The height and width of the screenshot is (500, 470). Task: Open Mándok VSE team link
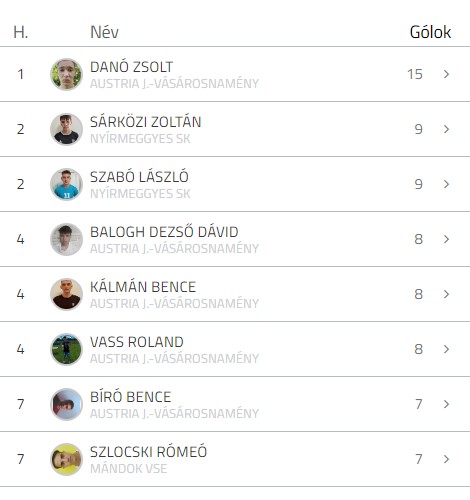tap(128, 469)
